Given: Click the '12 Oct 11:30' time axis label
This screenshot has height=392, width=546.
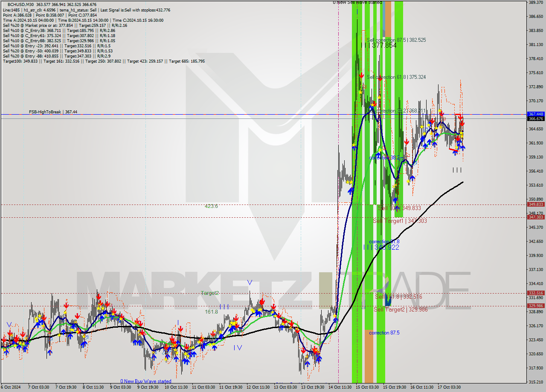Looking at the screenshot, I should 258,387.
